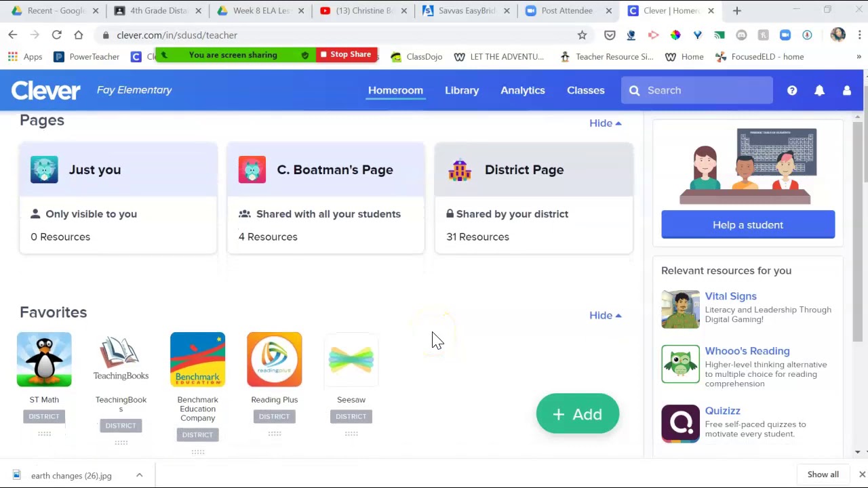
Task: Switch to the Week 8 ELA Lesson tab
Action: pos(261,11)
